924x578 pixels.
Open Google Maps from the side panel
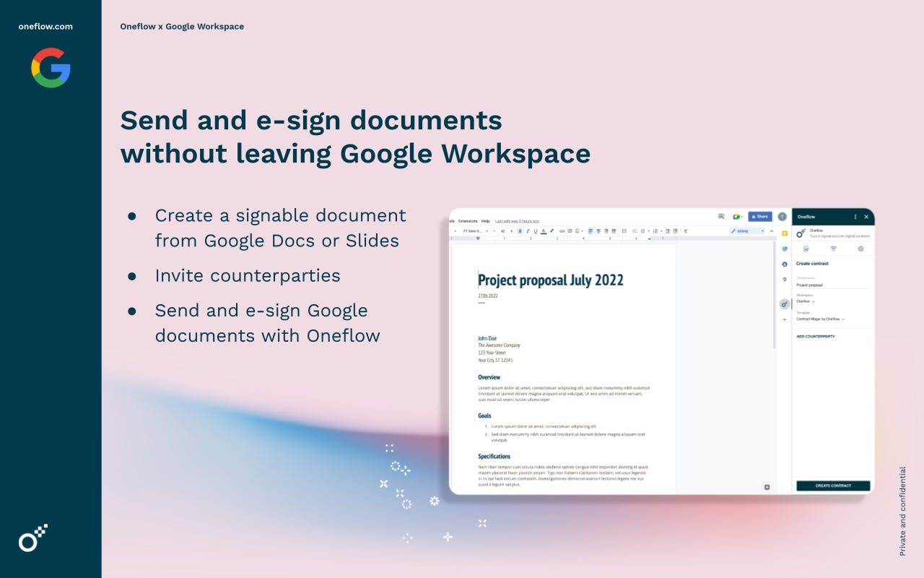pos(785,280)
